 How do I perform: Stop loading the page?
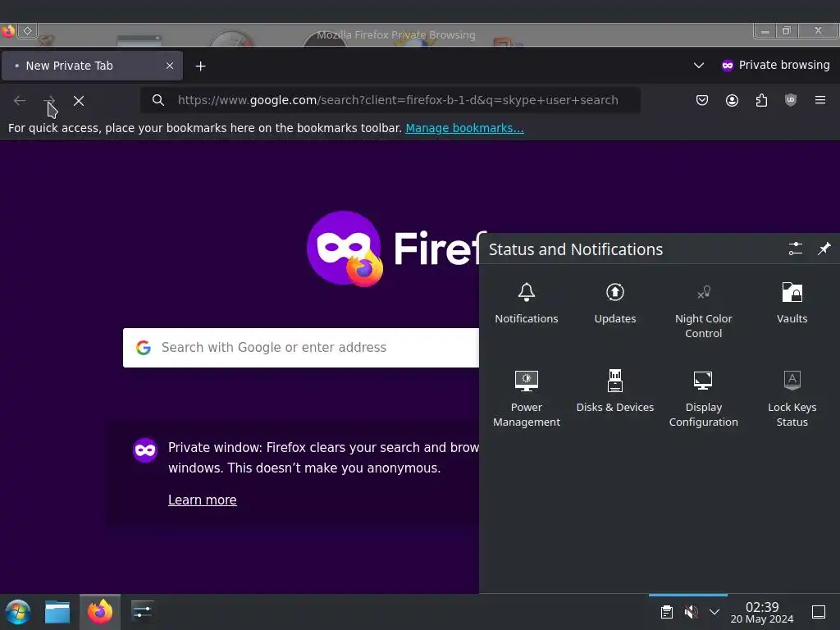[x=79, y=101]
